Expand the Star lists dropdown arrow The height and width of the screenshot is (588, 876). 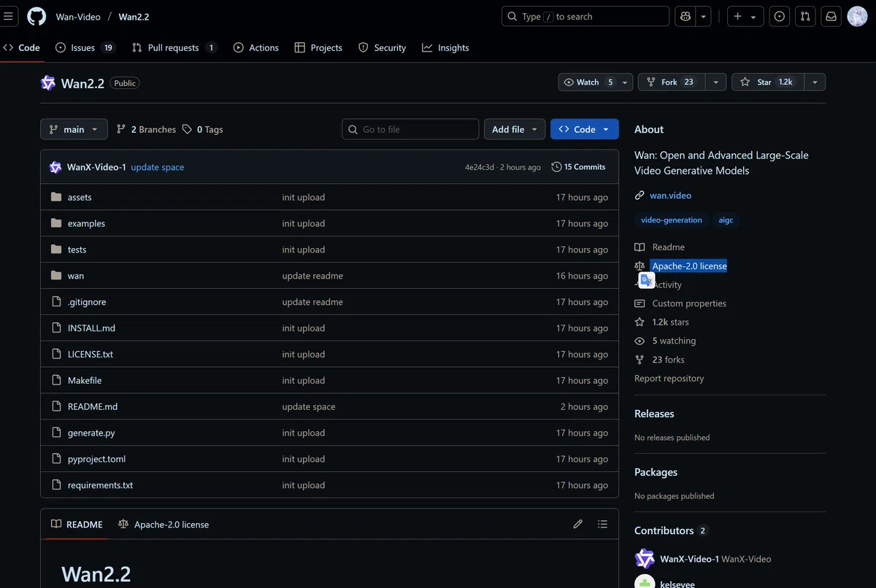[815, 82]
